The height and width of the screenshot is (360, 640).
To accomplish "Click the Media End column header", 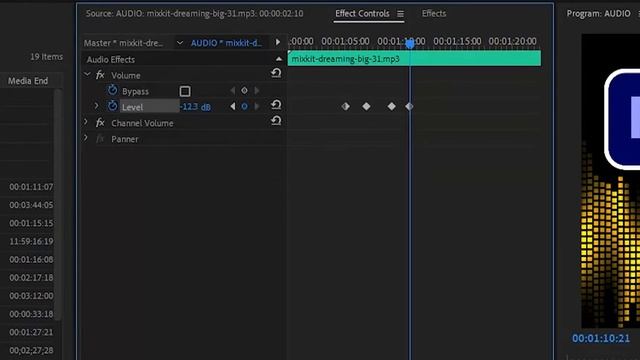I will pos(28,81).
